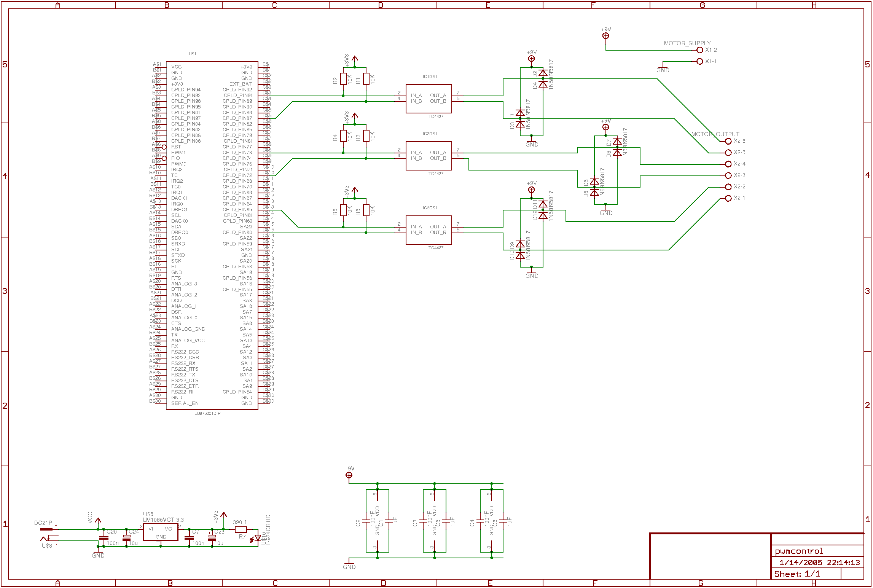Click the SERIAL_EN pin label
Viewport: 873px width, 588px height.
click(x=185, y=403)
